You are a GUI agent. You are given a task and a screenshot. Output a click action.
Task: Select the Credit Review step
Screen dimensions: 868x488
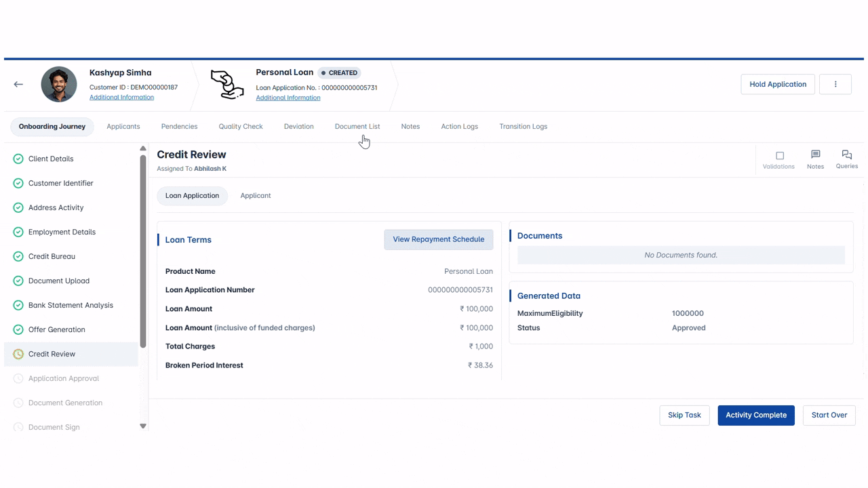coord(71,354)
